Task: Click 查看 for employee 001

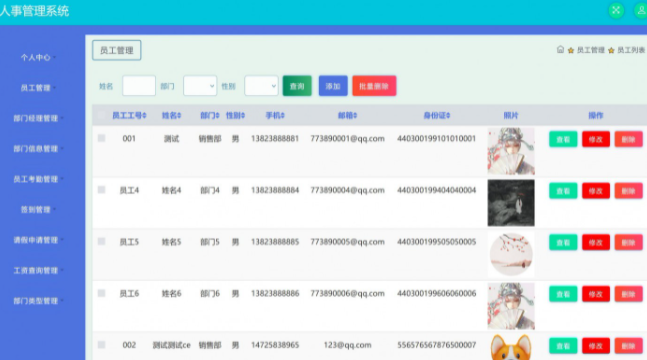Action: (x=563, y=140)
